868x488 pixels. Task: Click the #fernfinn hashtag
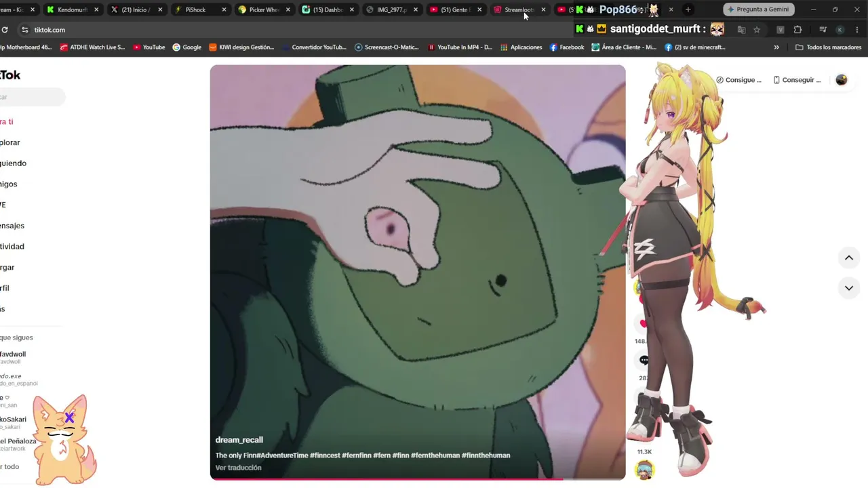357,455
